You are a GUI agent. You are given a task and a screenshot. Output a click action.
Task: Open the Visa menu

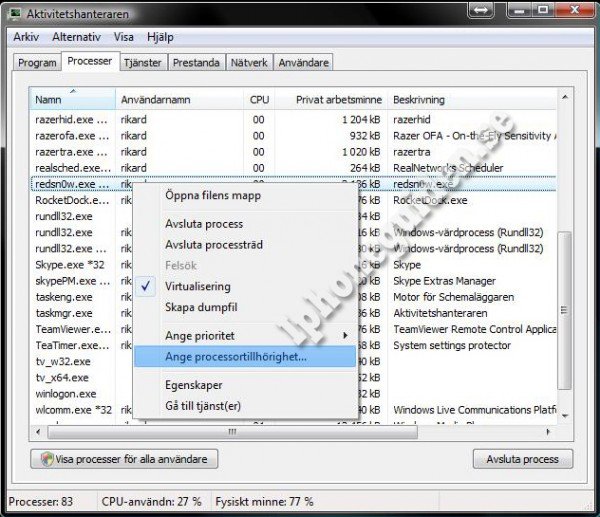click(124, 37)
